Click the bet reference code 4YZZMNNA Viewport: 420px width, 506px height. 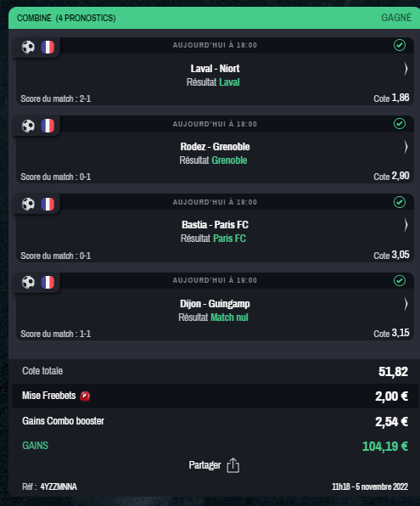59,486
